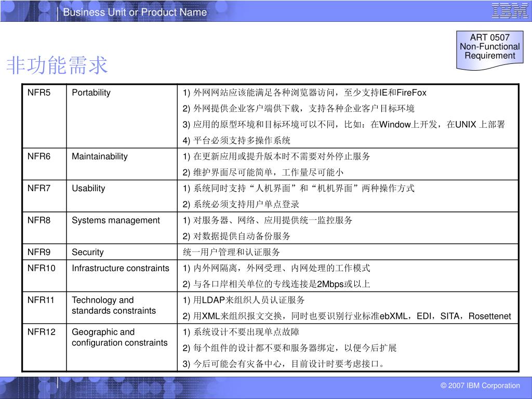Select line 系统必须支持用户单点登录
This screenshot has width=532, height=399.
[241, 204]
